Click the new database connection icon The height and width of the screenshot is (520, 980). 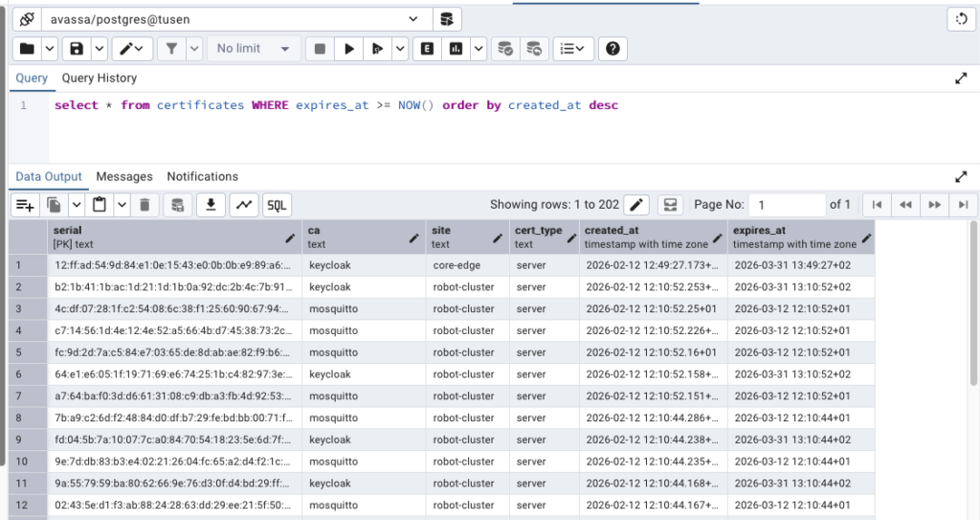[x=447, y=19]
